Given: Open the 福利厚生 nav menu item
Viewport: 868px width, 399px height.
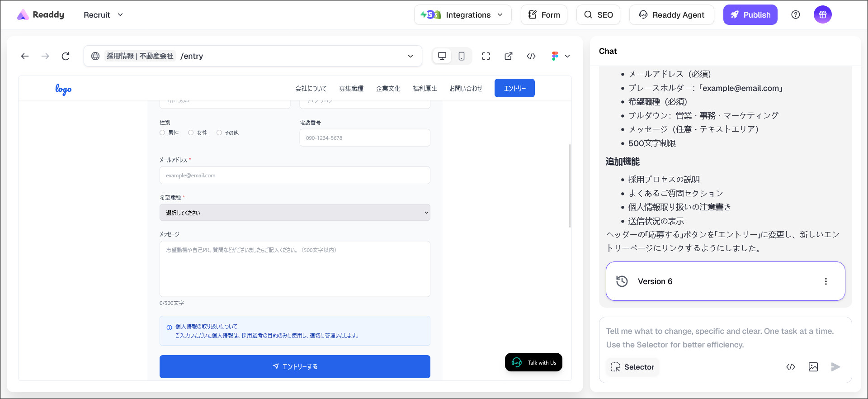Looking at the screenshot, I should (425, 89).
